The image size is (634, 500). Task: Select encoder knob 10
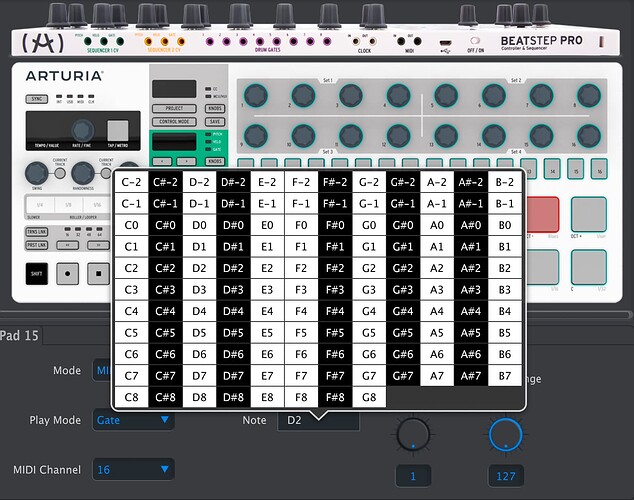[303, 136]
